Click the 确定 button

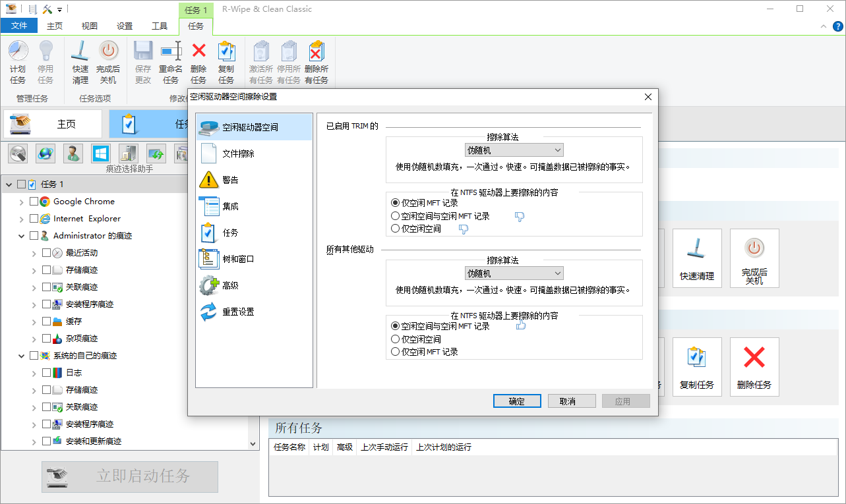coord(517,401)
